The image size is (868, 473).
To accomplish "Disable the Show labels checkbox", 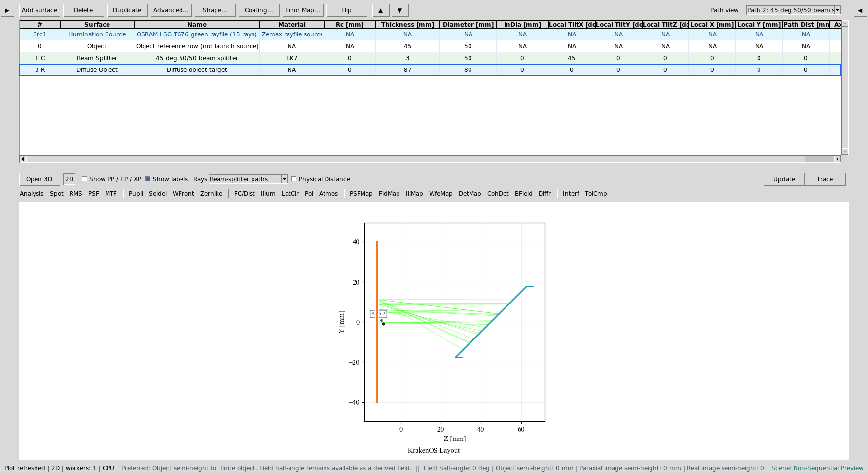I will pyautogui.click(x=147, y=179).
